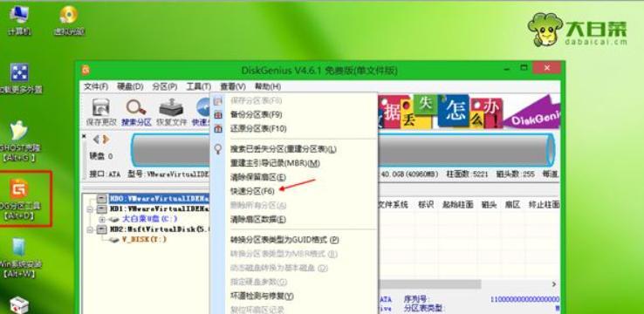Choose 快速分区(F6) menu entry
This screenshot has height=314, width=644.
tap(252, 191)
